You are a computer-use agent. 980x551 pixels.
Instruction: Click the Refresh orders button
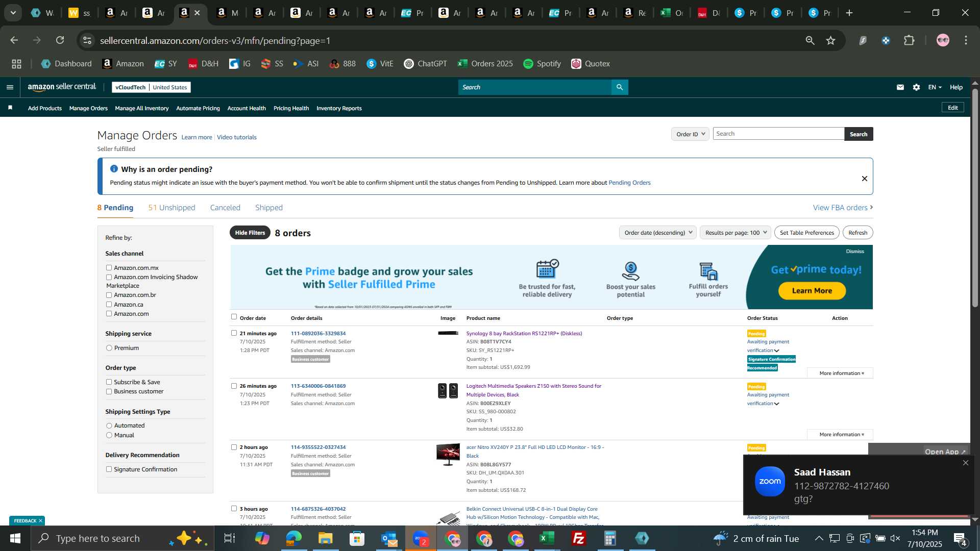857,233
